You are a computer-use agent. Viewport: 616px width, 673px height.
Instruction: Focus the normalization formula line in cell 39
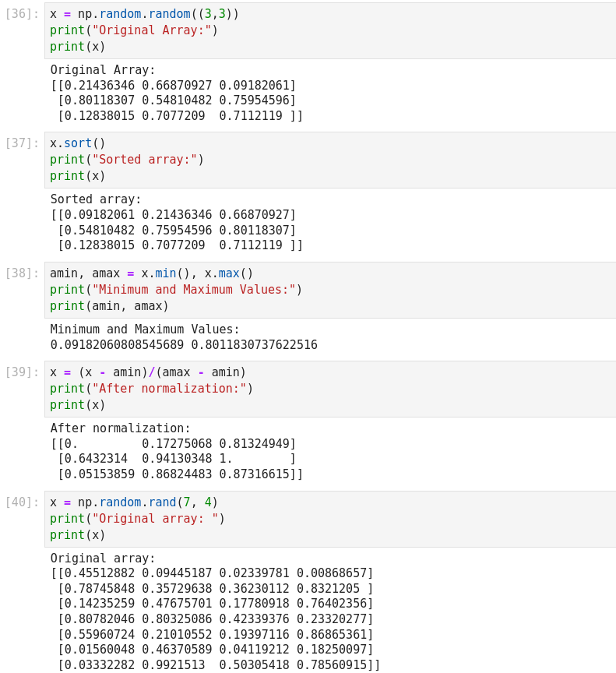pos(148,372)
